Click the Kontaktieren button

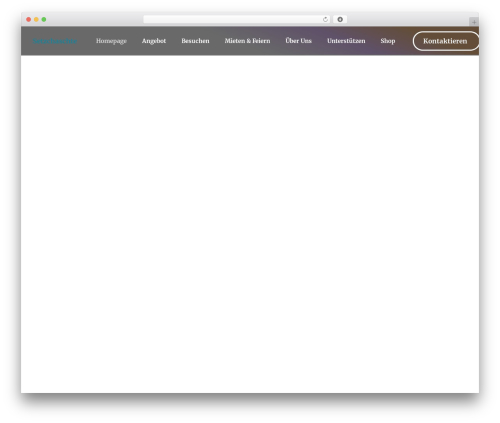point(446,41)
